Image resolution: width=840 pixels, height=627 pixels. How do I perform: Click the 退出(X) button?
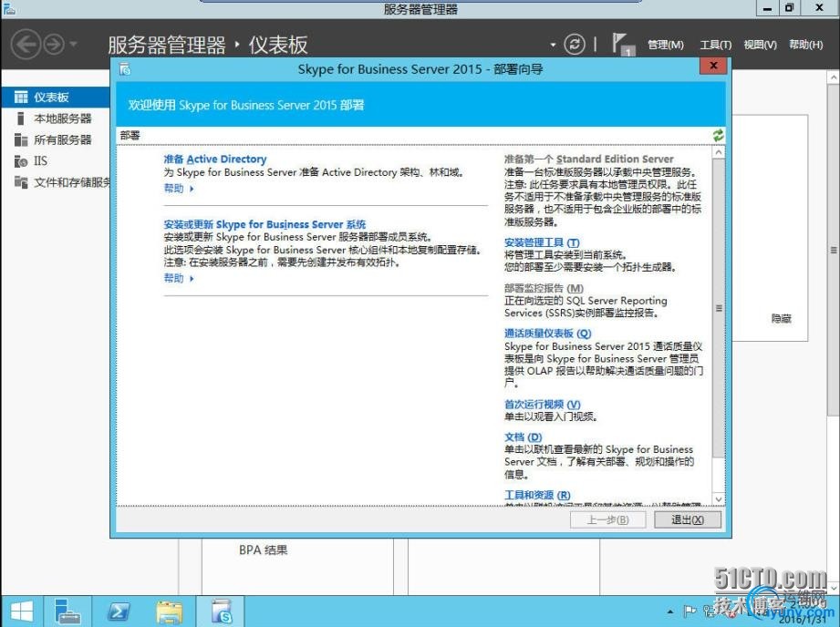coord(688,519)
